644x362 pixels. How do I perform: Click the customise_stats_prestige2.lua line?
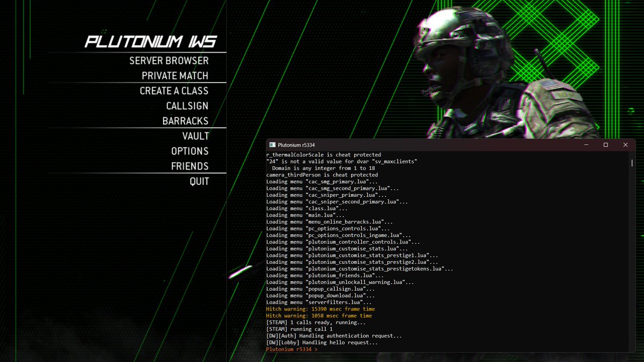point(352,262)
